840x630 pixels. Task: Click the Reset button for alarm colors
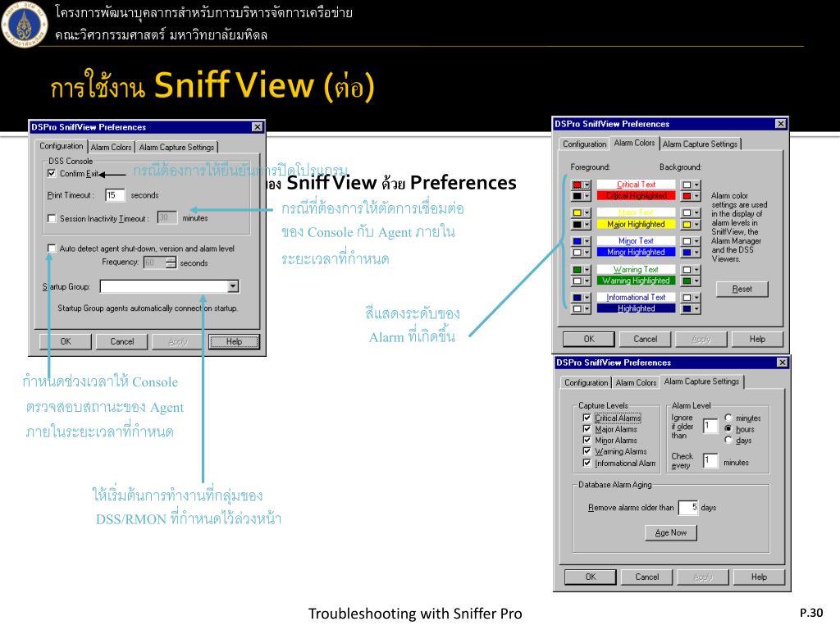point(742,289)
